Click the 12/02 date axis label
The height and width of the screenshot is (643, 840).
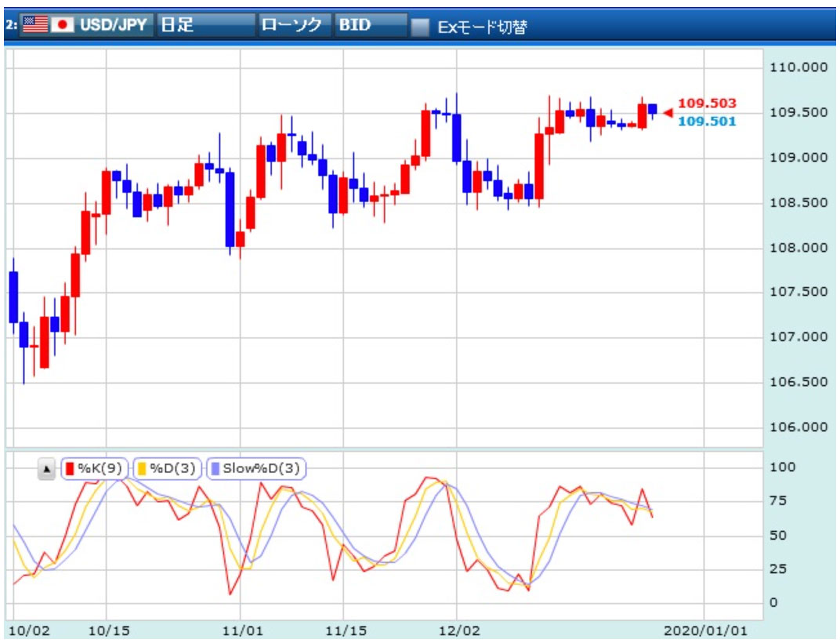tap(460, 630)
